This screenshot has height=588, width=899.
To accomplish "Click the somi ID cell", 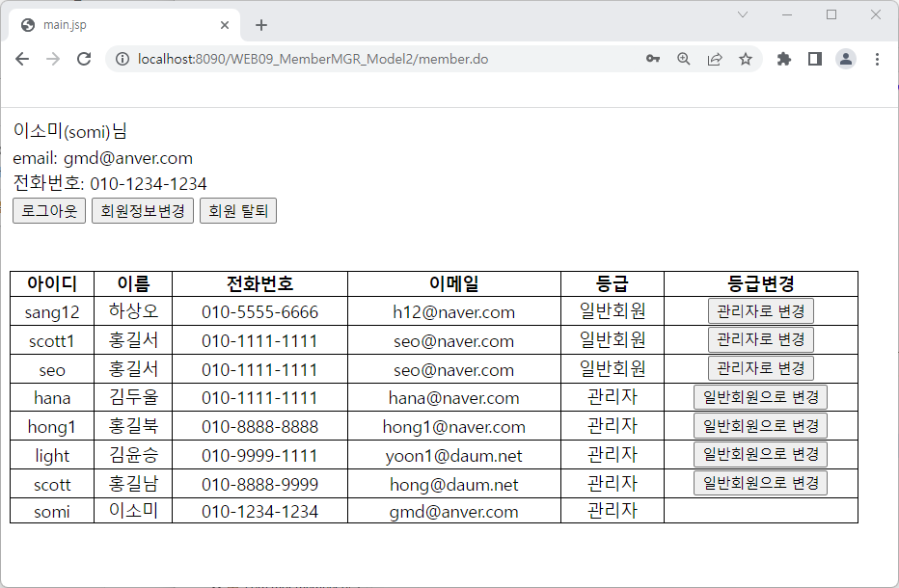I will click(52, 511).
